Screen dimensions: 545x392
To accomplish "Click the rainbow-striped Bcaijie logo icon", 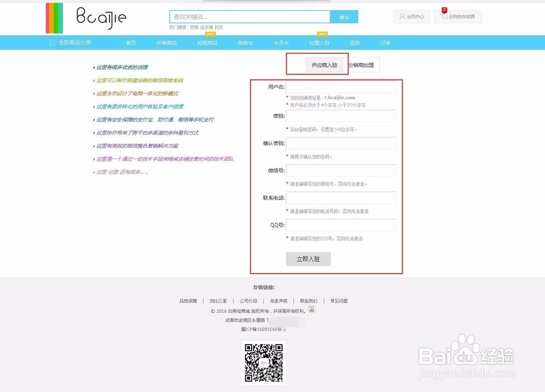I will coord(54,18).
